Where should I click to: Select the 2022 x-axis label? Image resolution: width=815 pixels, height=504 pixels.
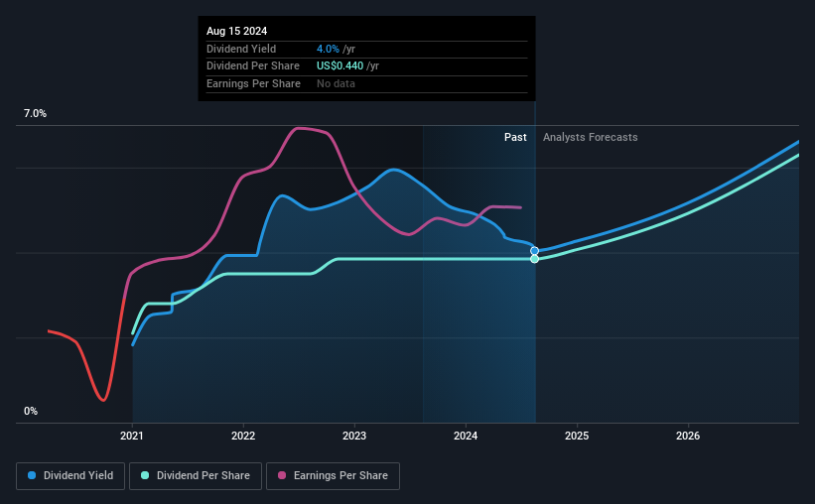(243, 436)
